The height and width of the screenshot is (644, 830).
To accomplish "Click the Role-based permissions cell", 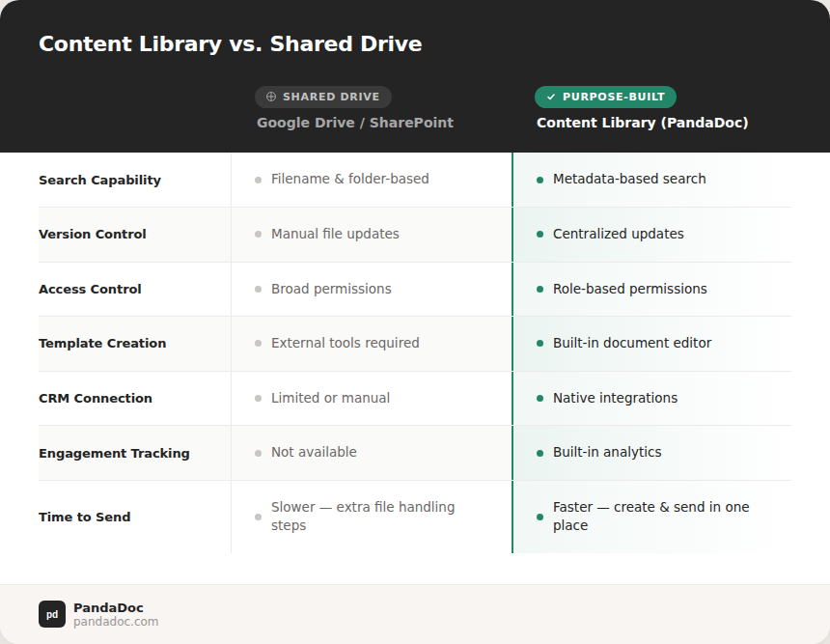I will 629,289.
